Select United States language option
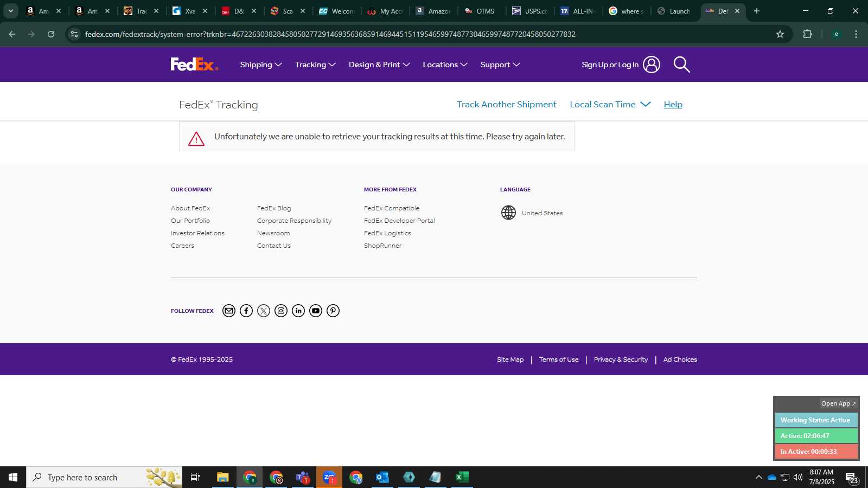Screen dimensions: 868x488 [x=542, y=213]
